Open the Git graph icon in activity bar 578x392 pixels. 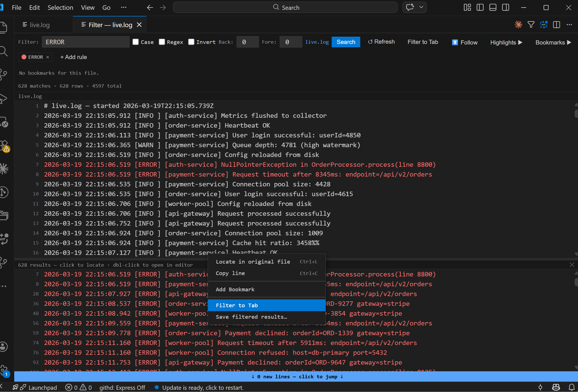click(4, 192)
